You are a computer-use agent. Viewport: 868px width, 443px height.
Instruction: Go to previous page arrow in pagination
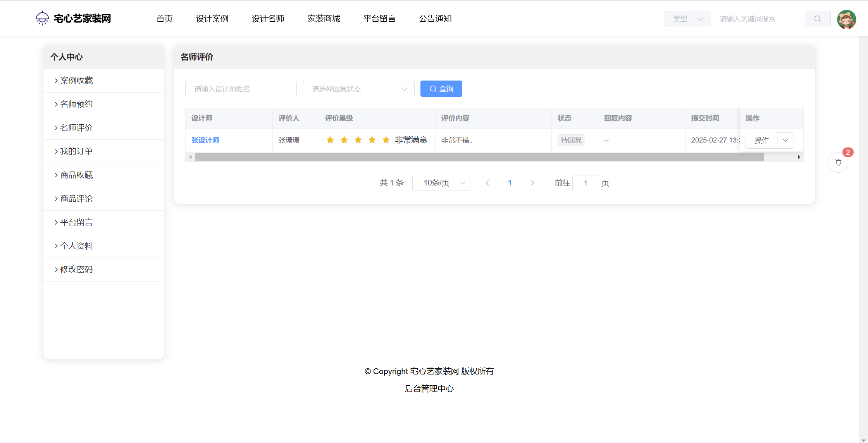click(487, 183)
